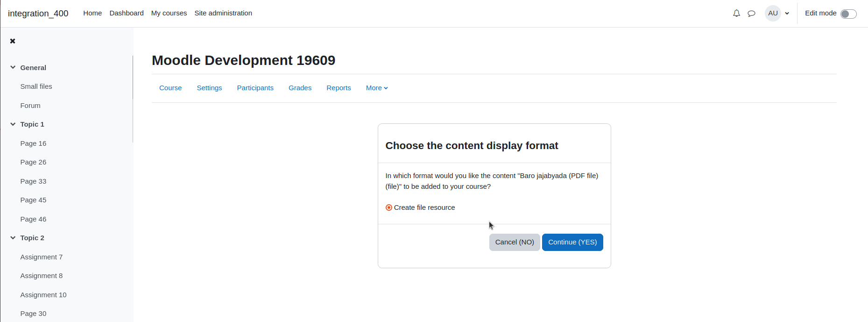Click the Choose the content display format title
This screenshot has height=322, width=868.
(472, 146)
